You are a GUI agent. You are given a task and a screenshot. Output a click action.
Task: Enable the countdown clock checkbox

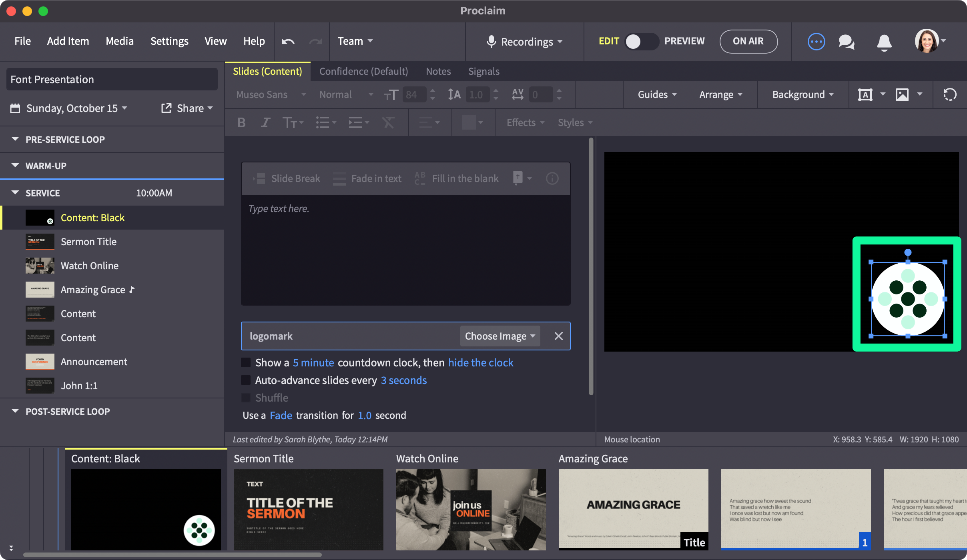[246, 362]
